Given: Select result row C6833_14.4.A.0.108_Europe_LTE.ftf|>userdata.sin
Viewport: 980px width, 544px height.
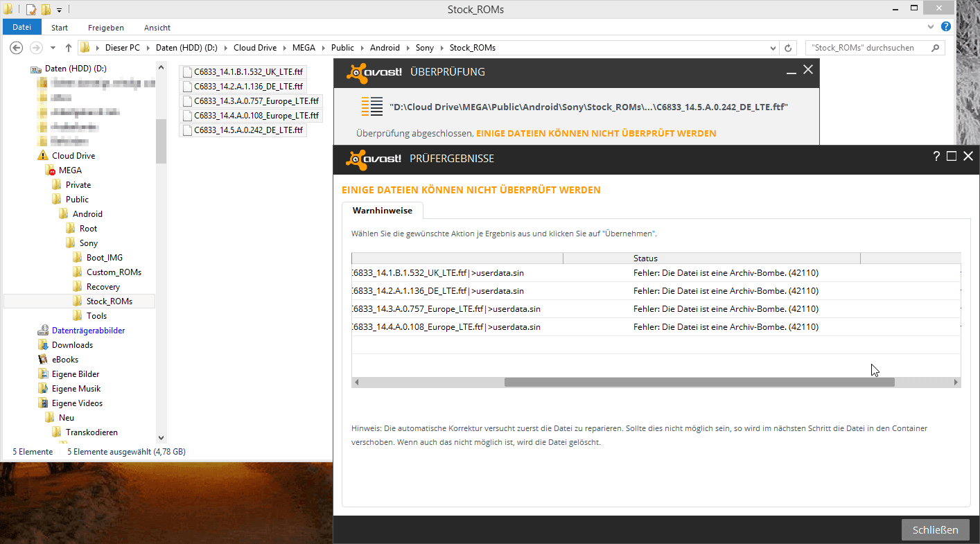Looking at the screenshot, I should pyautogui.click(x=656, y=327).
